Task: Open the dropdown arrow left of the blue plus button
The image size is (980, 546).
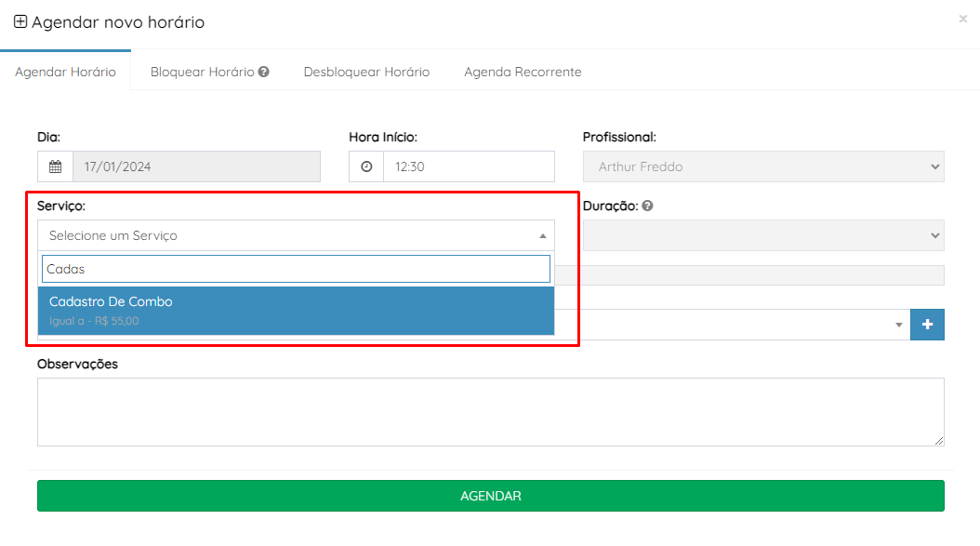Action: pos(898,325)
